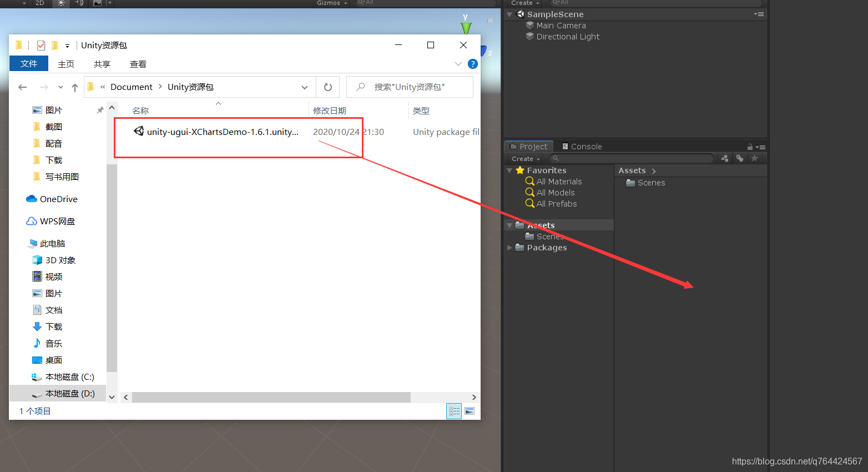
Task: Collapse the SampleScene hierarchy triangle
Action: [x=509, y=14]
